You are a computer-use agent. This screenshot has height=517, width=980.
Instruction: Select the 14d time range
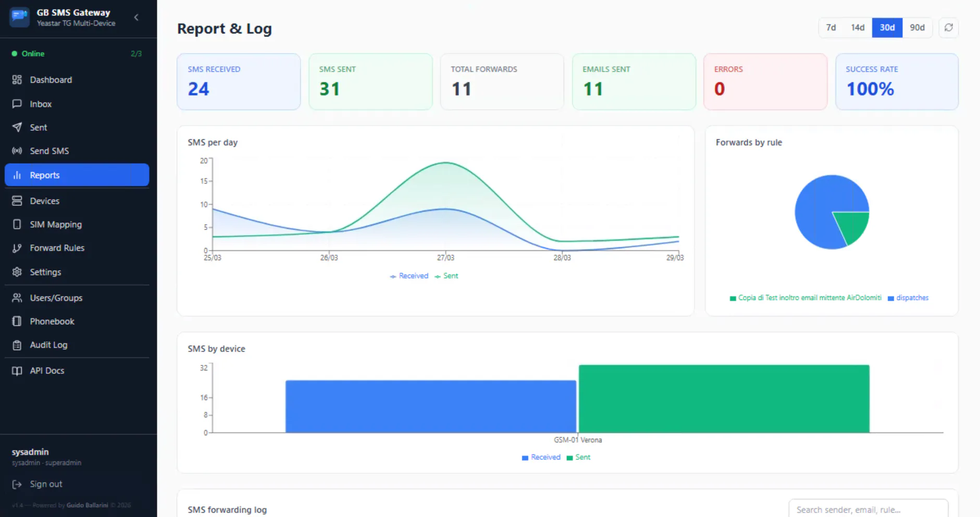pos(858,28)
